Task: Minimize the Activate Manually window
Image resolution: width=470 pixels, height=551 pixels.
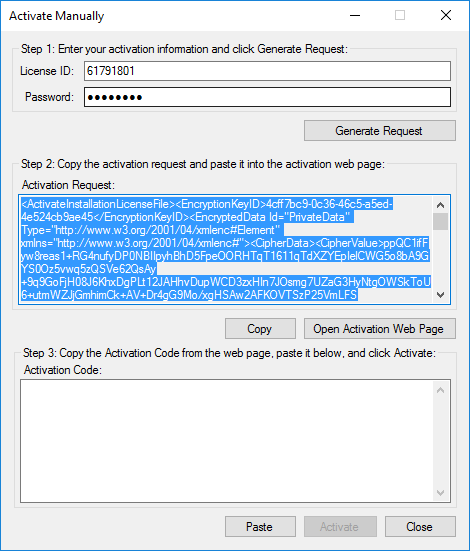Action: pos(355,15)
